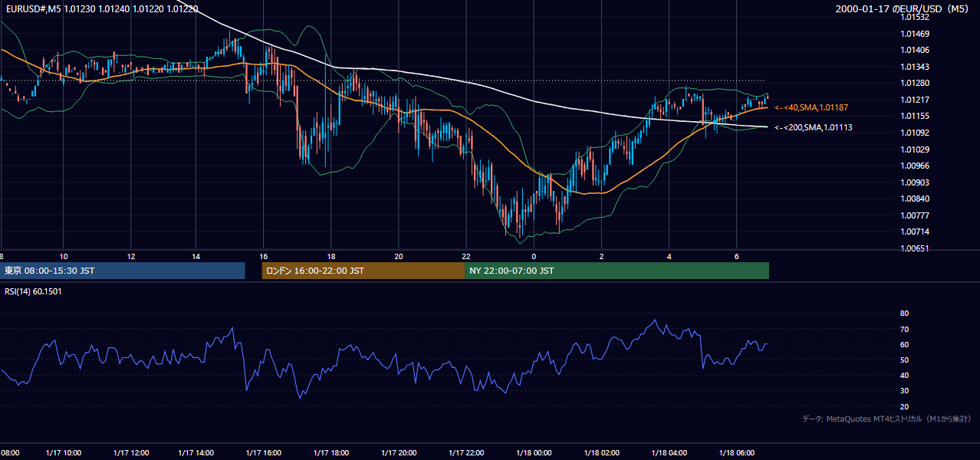
Task: Click the RSI 60 level label
Action: coord(904,344)
